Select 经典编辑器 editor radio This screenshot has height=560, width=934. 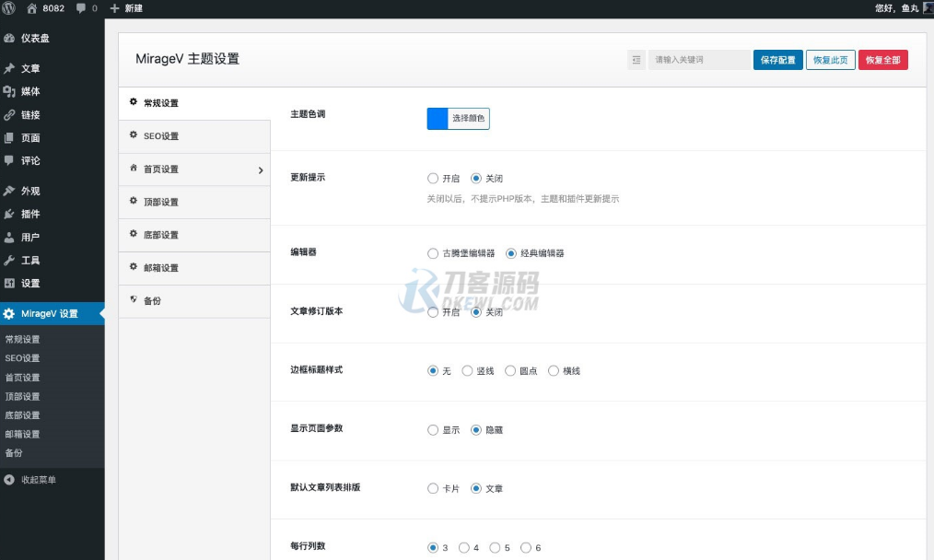pos(511,253)
